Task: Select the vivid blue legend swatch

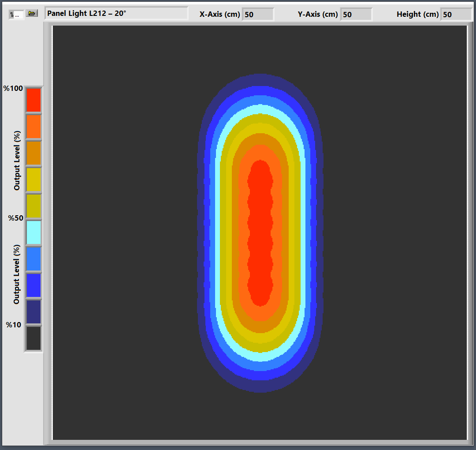Action: pos(33,285)
